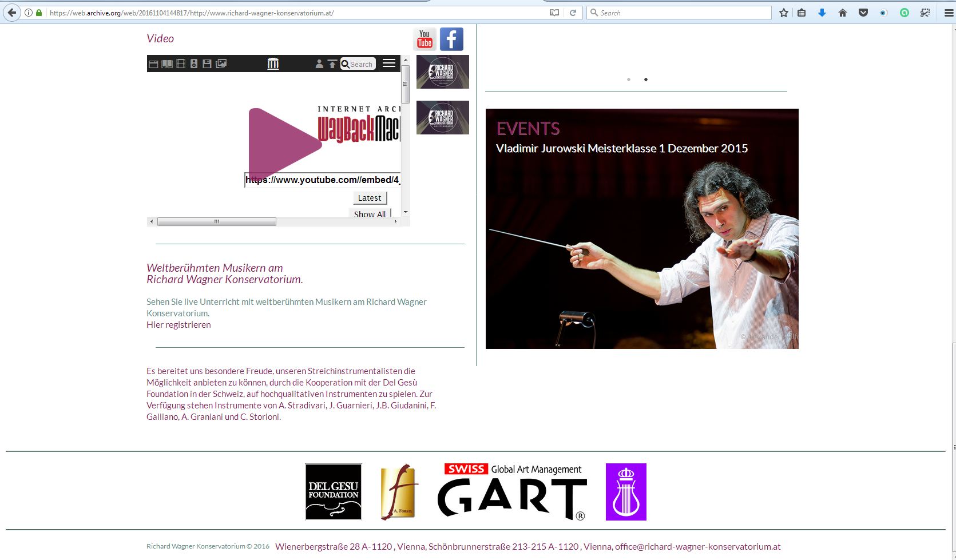Click the archive upload arrow icon
The image size is (956, 560).
332,63
